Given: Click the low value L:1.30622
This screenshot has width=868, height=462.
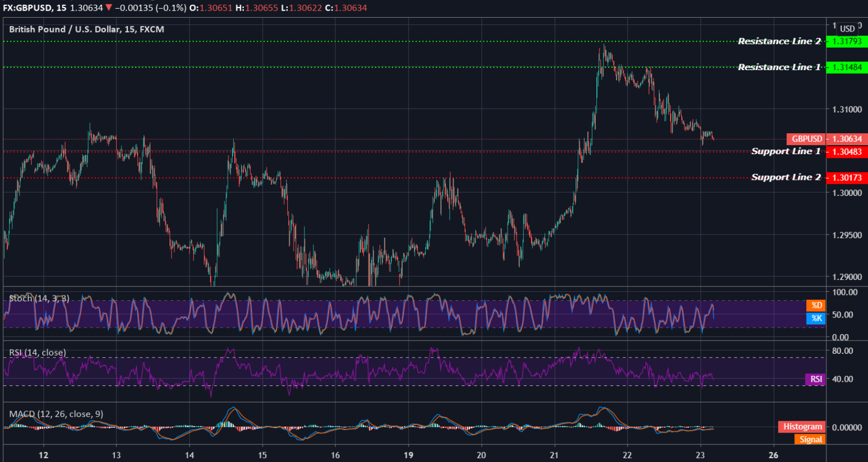Looking at the screenshot, I should 302,8.
